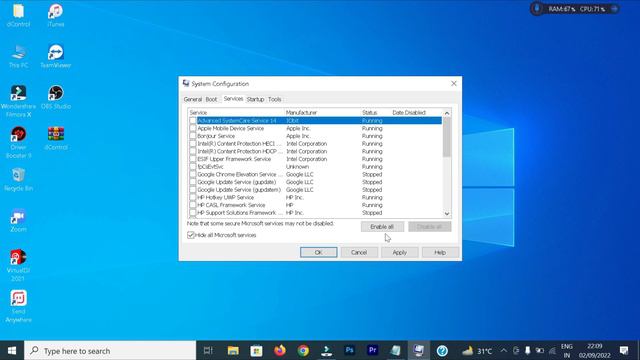Check HP Hotkey UWP Service checkbox

(193, 198)
